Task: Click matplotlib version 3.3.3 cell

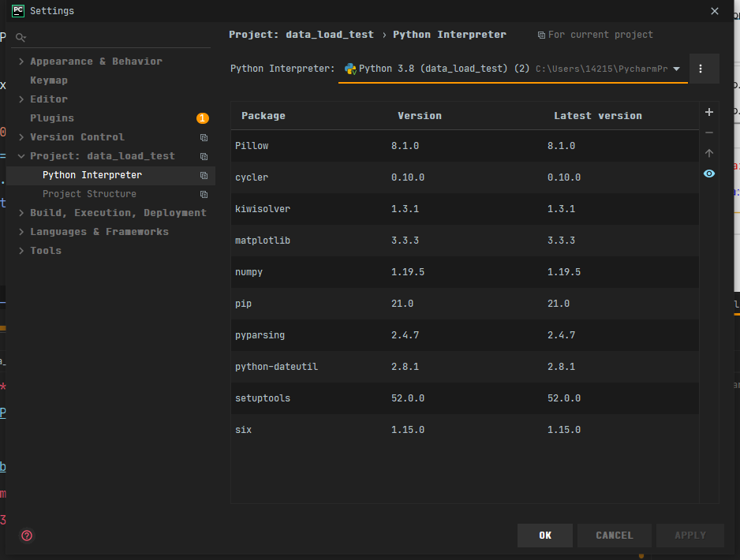Action: (x=405, y=241)
